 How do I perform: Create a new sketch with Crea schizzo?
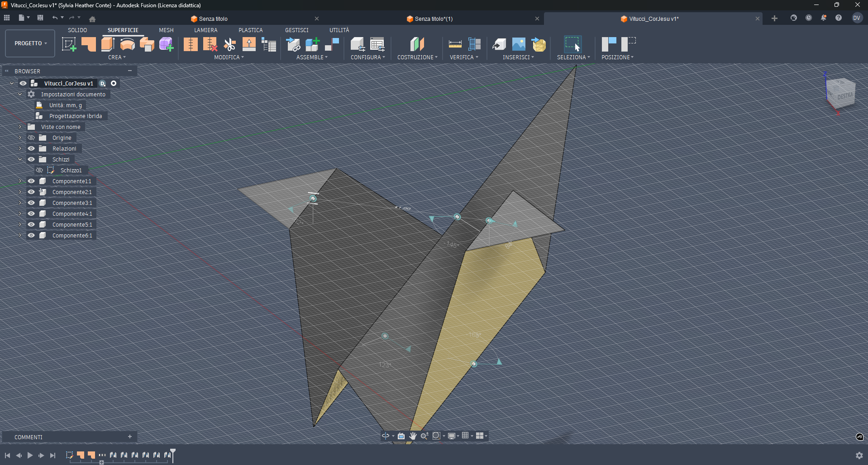coord(69,44)
